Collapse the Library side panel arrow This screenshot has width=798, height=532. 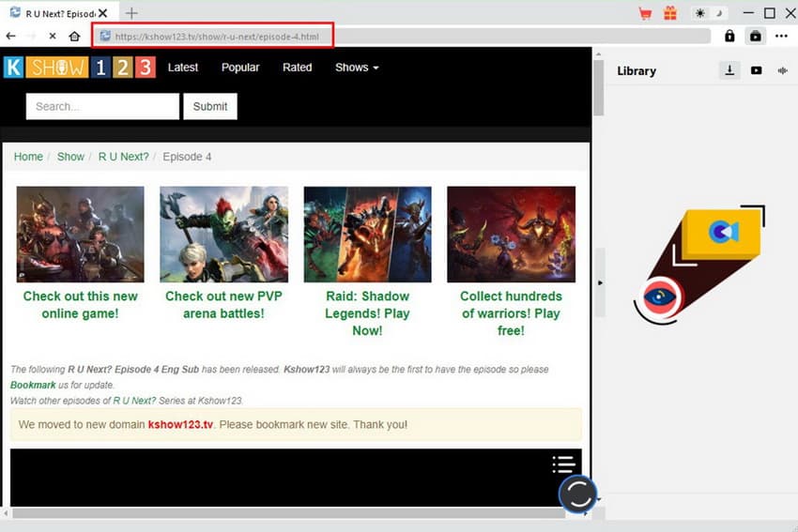coord(600,282)
